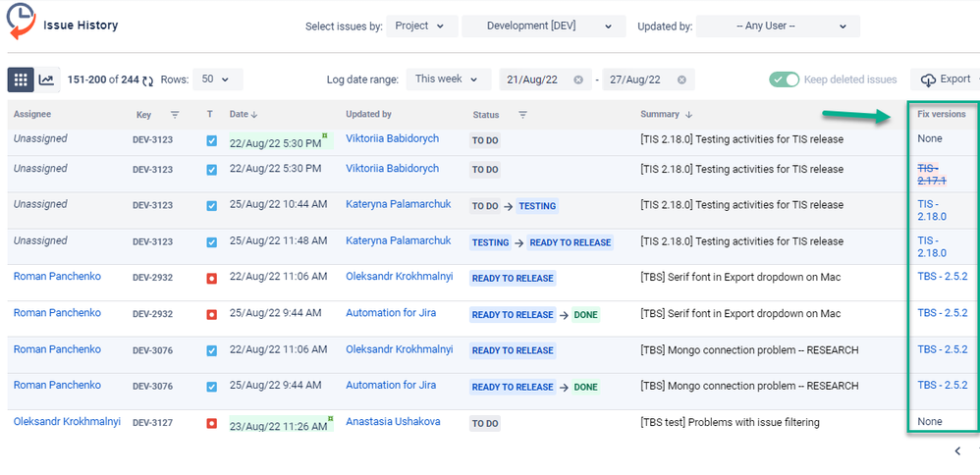Open This week date range dropdown
This screenshot has width=980, height=475.
(x=448, y=79)
